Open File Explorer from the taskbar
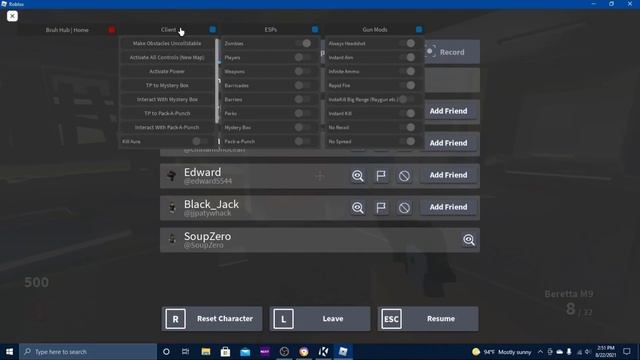The width and height of the screenshot is (640, 360). tap(206, 351)
